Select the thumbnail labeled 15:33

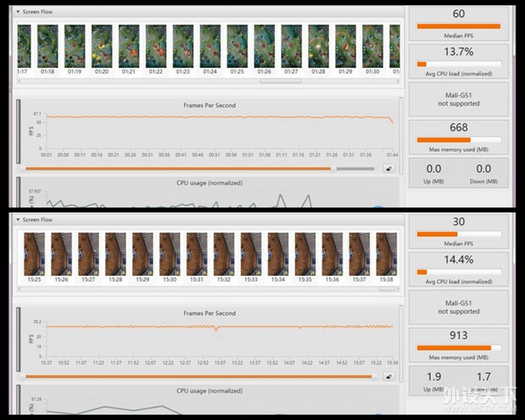[x=251, y=254]
